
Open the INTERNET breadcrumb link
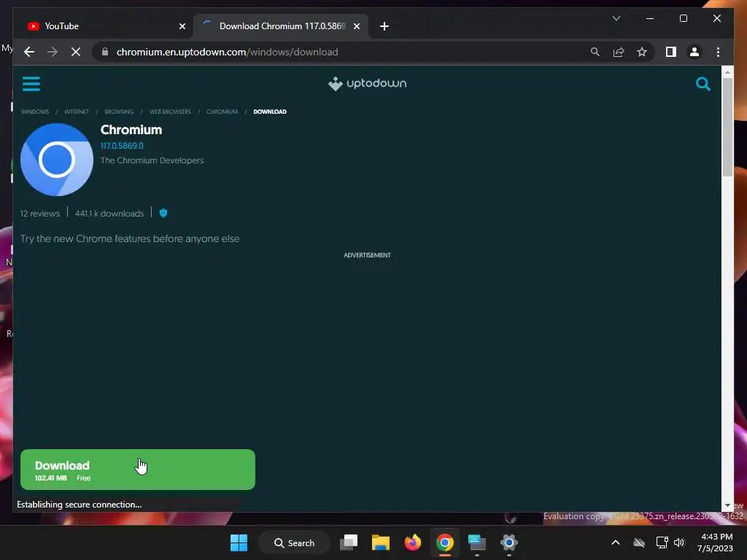pos(77,112)
